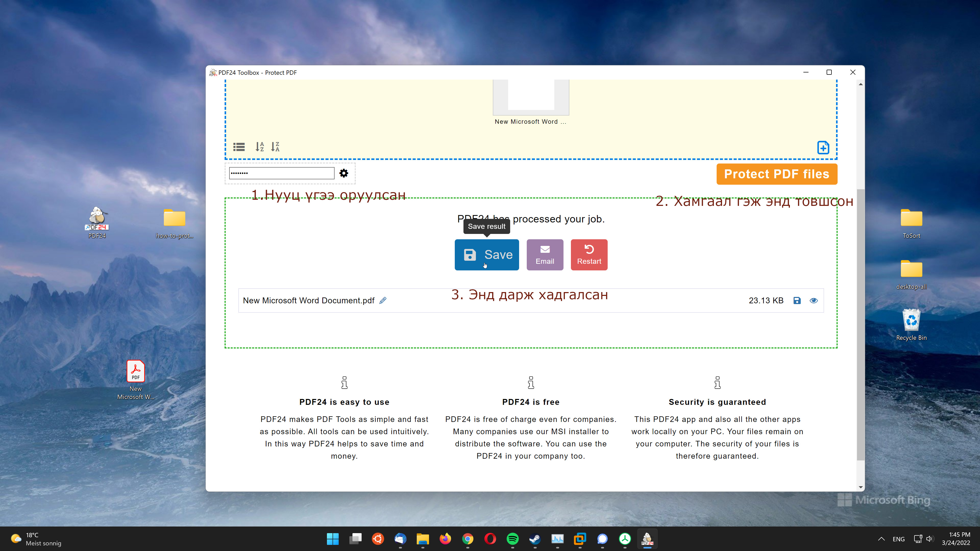
Task: Click the red Restart button
Action: click(589, 255)
